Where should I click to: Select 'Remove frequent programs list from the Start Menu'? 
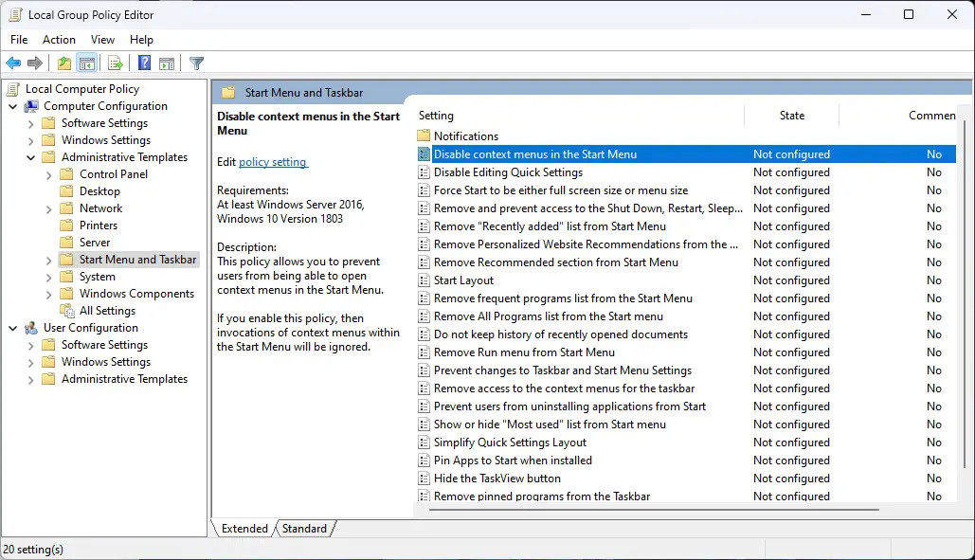(x=686, y=298)
